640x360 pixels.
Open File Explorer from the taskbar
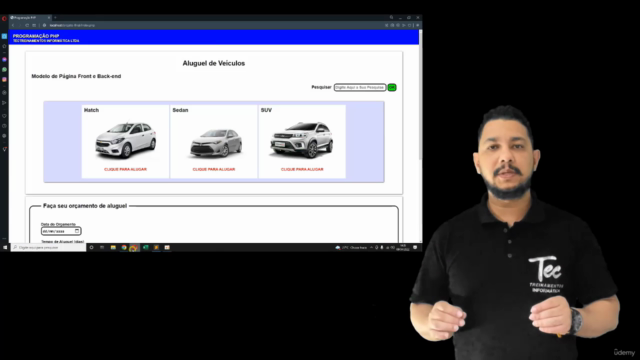click(113, 247)
